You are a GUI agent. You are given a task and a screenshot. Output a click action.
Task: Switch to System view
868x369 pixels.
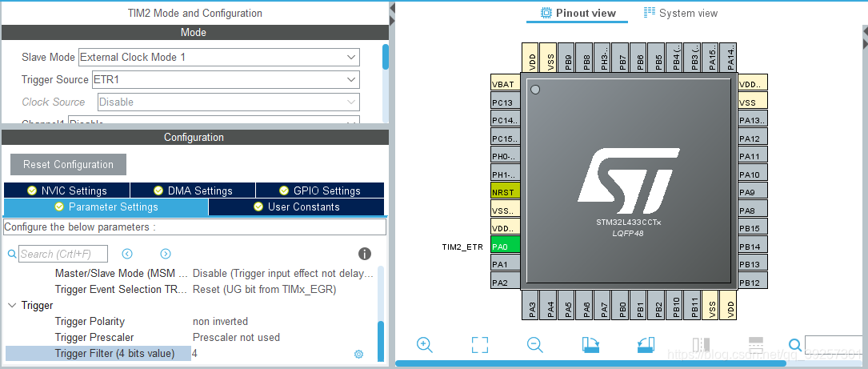[680, 13]
